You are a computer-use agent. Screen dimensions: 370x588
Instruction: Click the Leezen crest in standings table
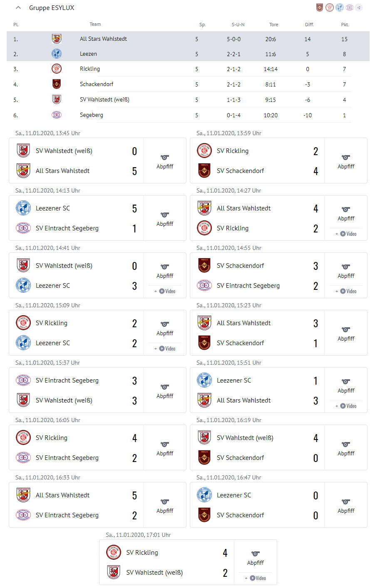[57, 54]
